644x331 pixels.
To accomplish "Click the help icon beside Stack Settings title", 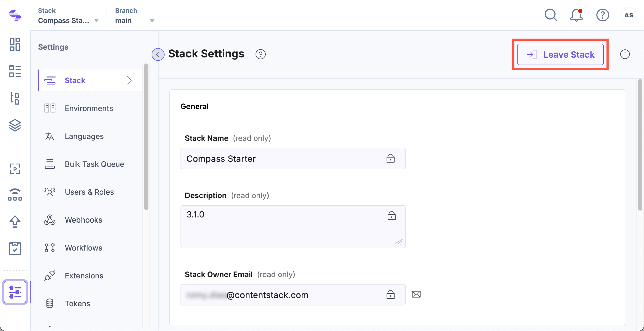I will pyautogui.click(x=260, y=54).
